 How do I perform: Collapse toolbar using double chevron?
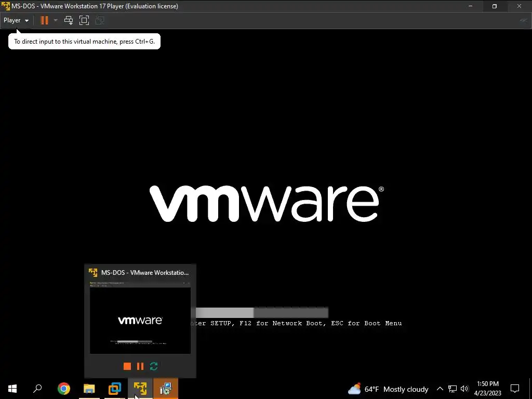(523, 20)
